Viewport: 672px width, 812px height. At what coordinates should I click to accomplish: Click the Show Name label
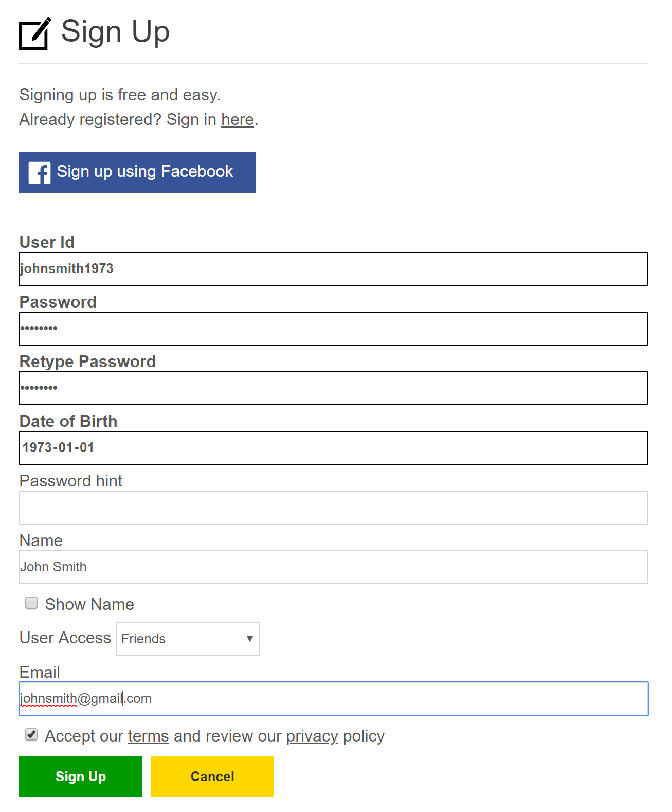(x=89, y=604)
